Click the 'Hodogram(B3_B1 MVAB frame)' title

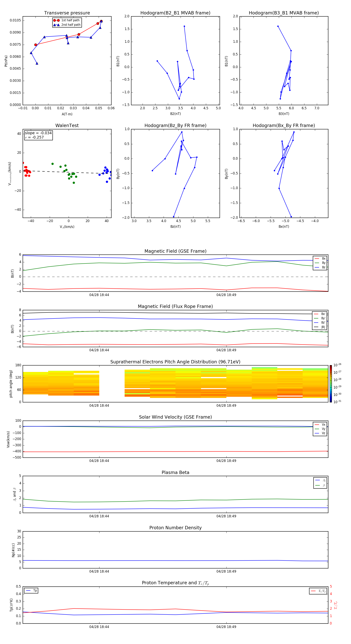pyautogui.click(x=284, y=13)
